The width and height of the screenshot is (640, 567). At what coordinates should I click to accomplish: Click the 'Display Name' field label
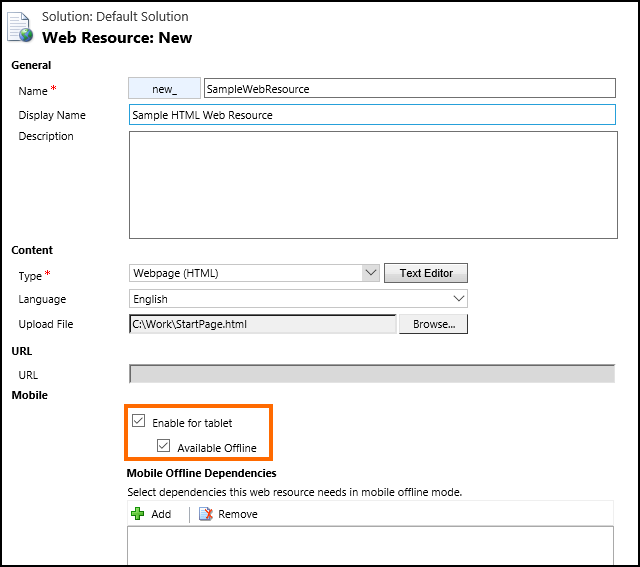point(52,115)
